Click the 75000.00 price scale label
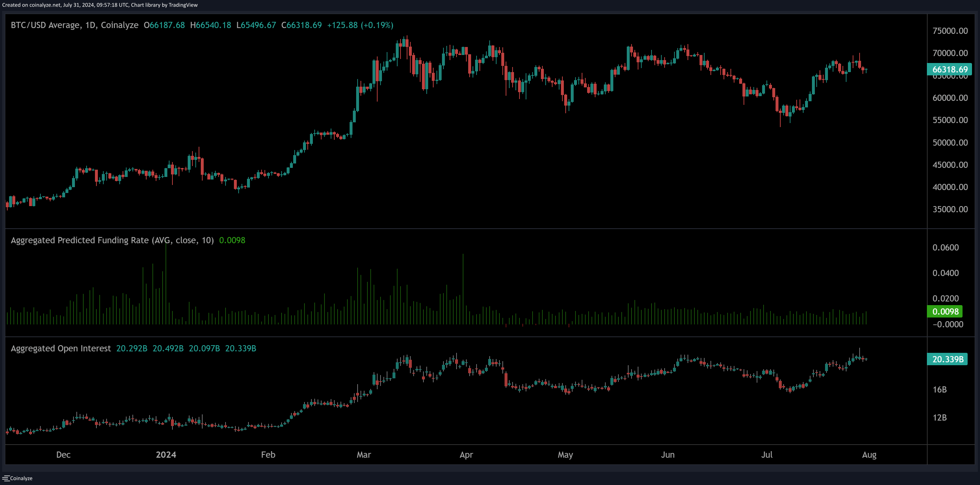The image size is (980, 485). (x=950, y=31)
